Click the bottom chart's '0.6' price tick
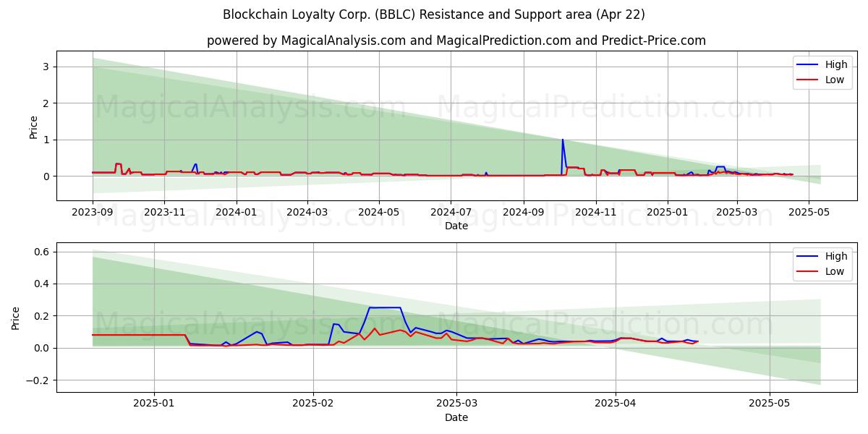Viewport: 868px width, 434px height. (x=42, y=252)
